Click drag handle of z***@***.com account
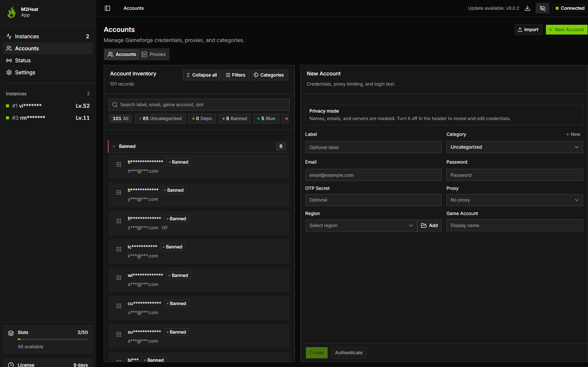Image resolution: width=588 pixels, height=367 pixels. [119, 221]
